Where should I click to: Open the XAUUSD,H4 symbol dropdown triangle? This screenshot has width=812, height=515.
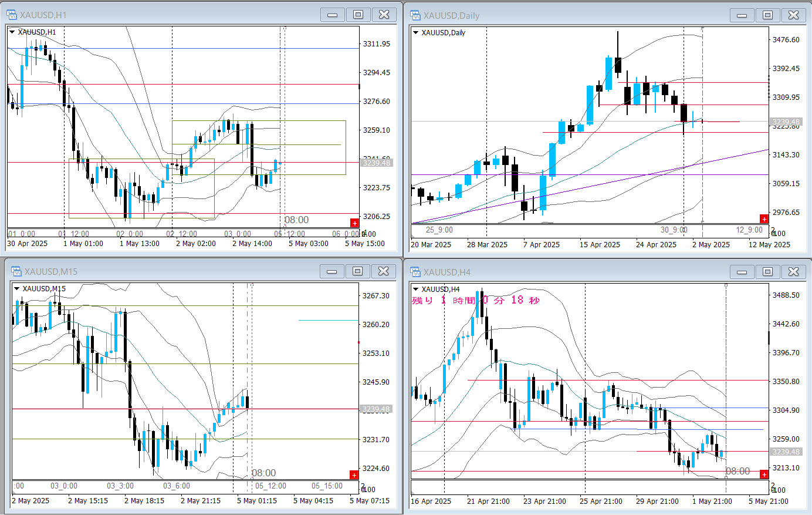415,289
